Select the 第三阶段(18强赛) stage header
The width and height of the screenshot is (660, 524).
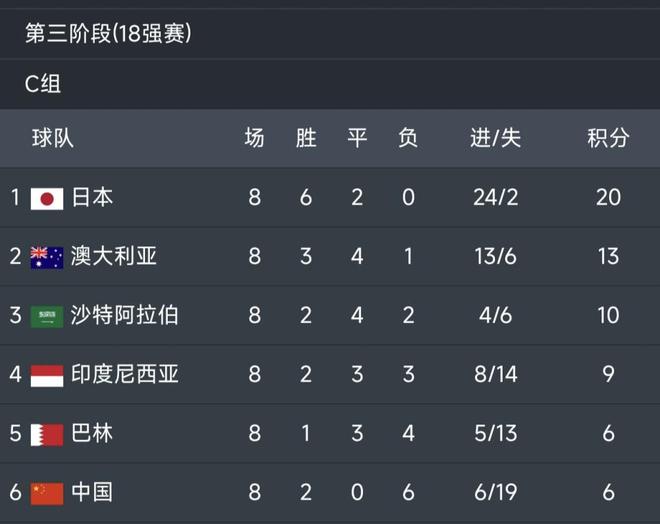108,34
